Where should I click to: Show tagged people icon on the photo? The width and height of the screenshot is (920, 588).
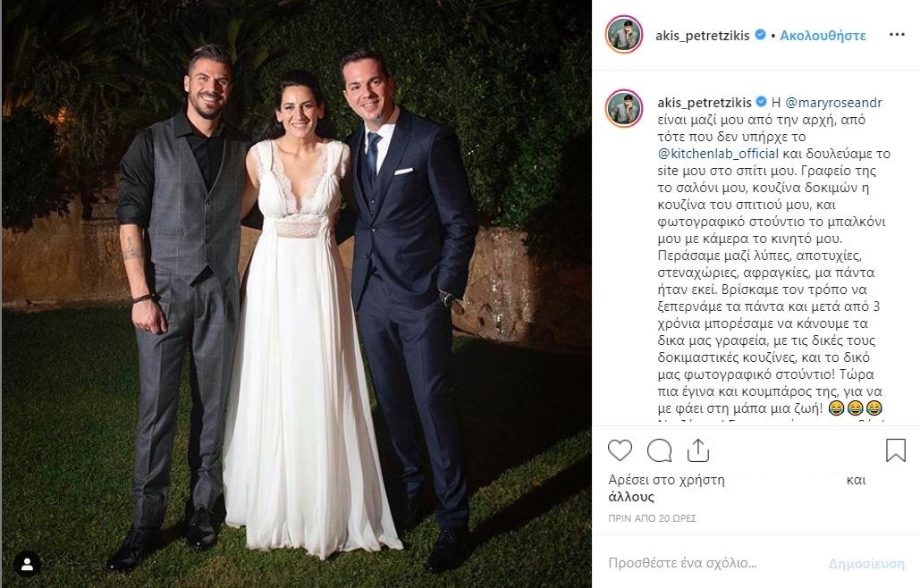[27, 565]
